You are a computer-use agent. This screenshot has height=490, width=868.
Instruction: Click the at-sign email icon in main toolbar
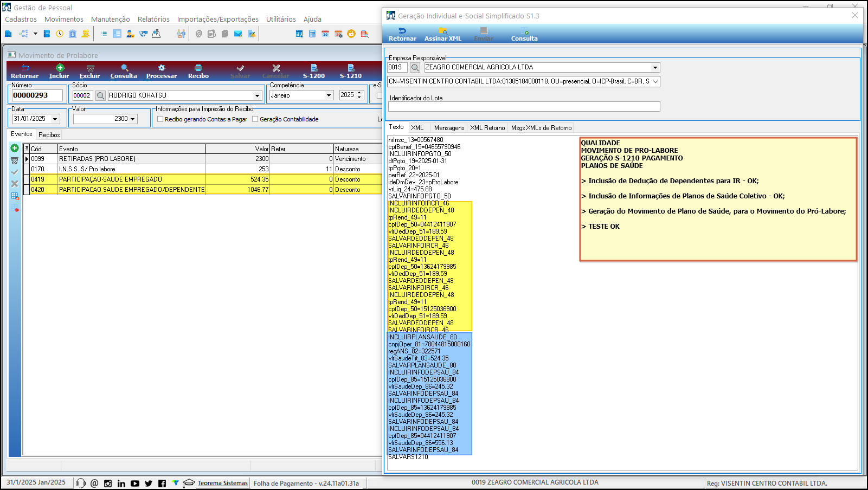point(199,34)
